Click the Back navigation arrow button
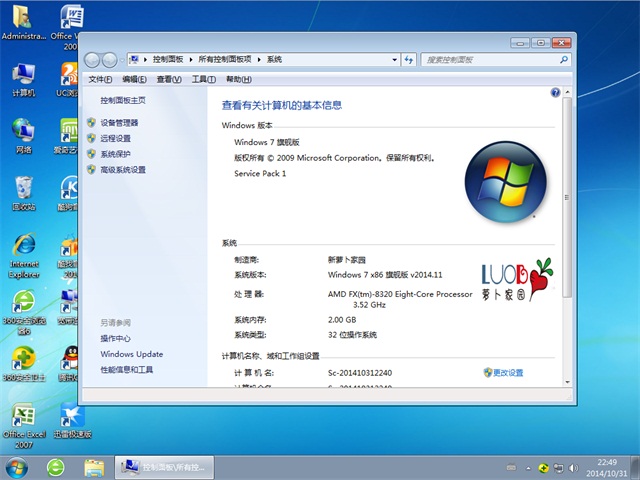 [x=92, y=60]
